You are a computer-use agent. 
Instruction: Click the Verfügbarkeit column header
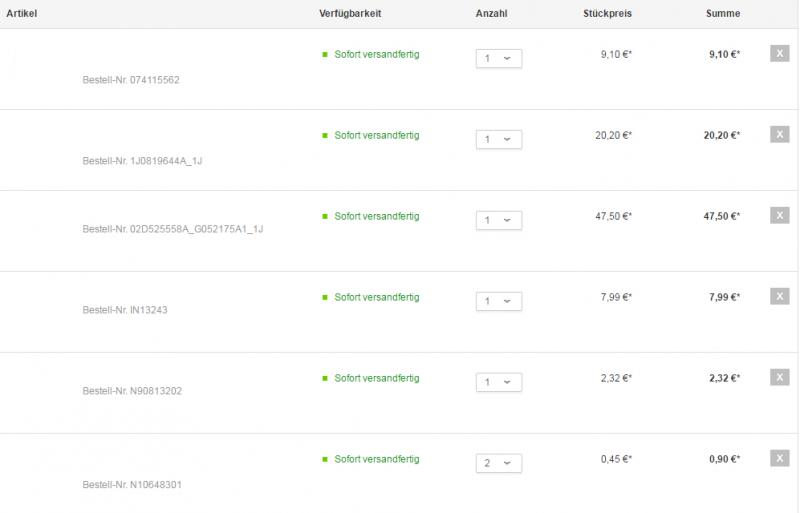point(349,14)
